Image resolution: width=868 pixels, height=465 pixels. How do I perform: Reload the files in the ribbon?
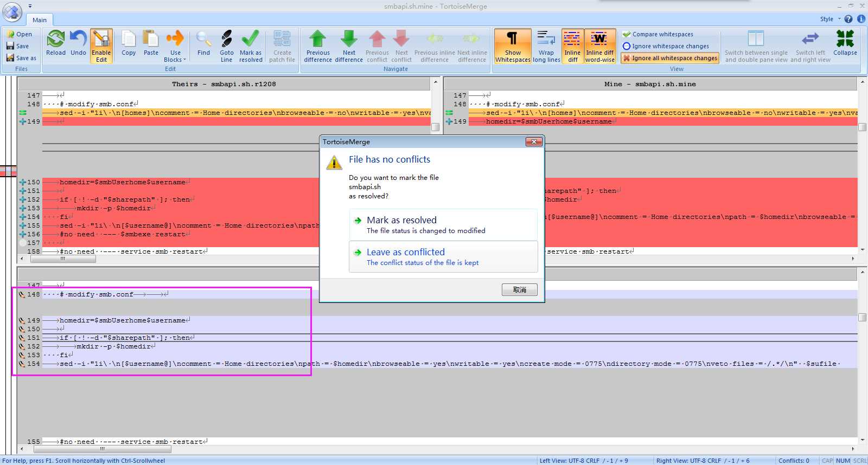(56, 44)
